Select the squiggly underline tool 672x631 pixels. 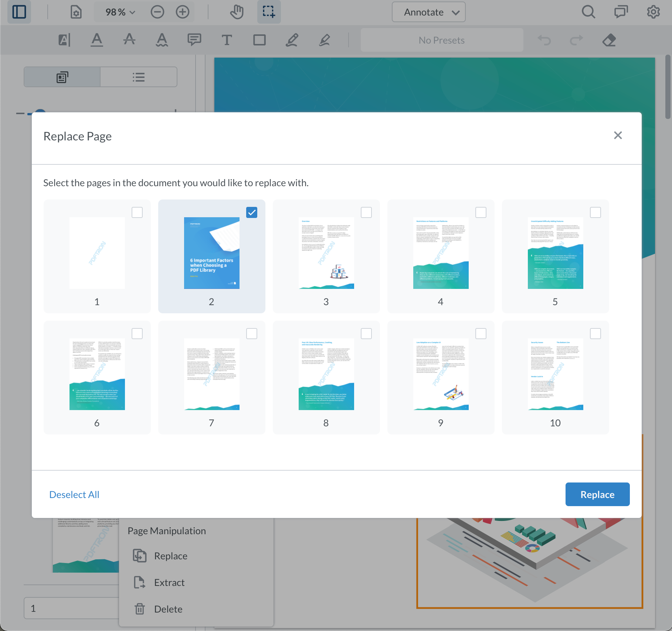click(162, 40)
